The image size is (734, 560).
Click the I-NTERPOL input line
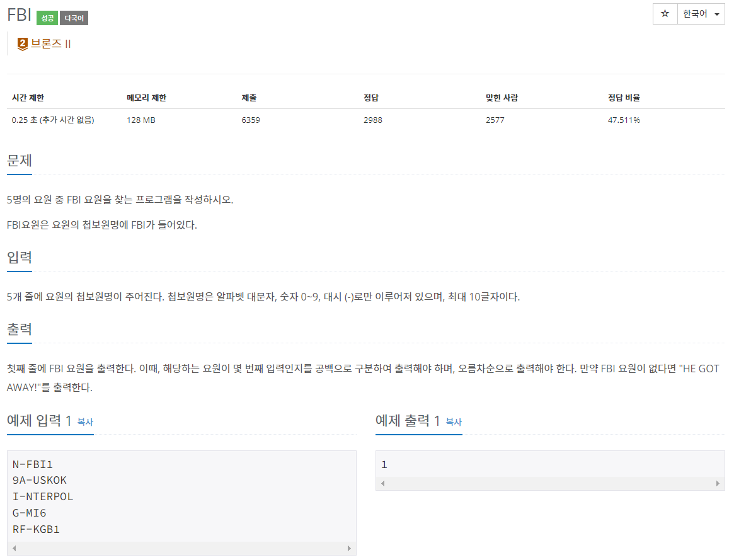tap(43, 497)
